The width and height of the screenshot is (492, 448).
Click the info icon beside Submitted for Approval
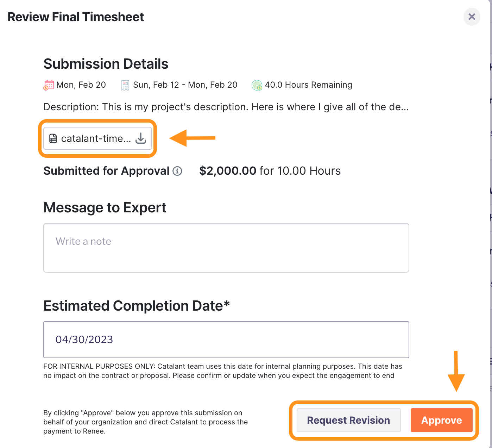177,171
